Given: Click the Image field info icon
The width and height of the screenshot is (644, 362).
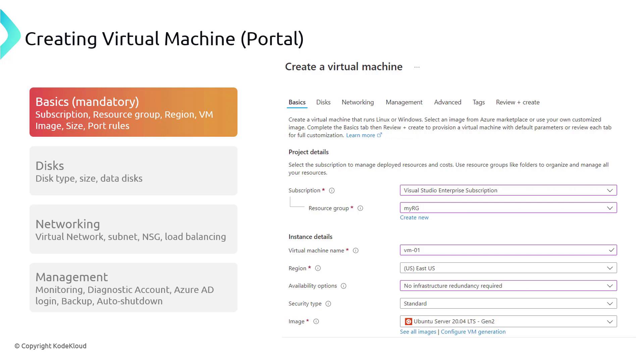Looking at the screenshot, I should point(316,321).
